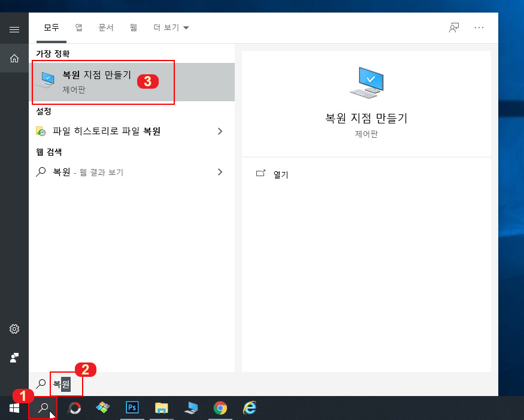Image resolution: width=524 pixels, height=420 pixels.
Task: Switch to the 문서 search tab
Action: (x=106, y=28)
